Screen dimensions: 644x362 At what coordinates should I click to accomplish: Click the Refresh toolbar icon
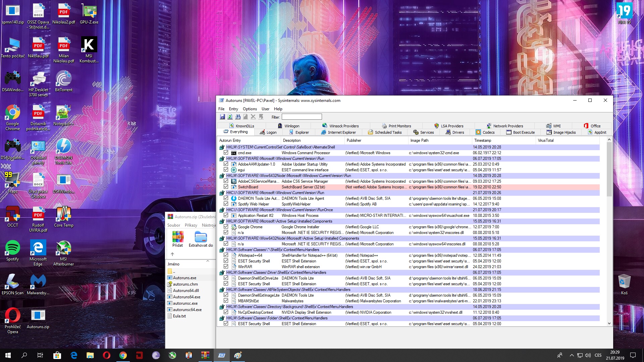pos(230,117)
